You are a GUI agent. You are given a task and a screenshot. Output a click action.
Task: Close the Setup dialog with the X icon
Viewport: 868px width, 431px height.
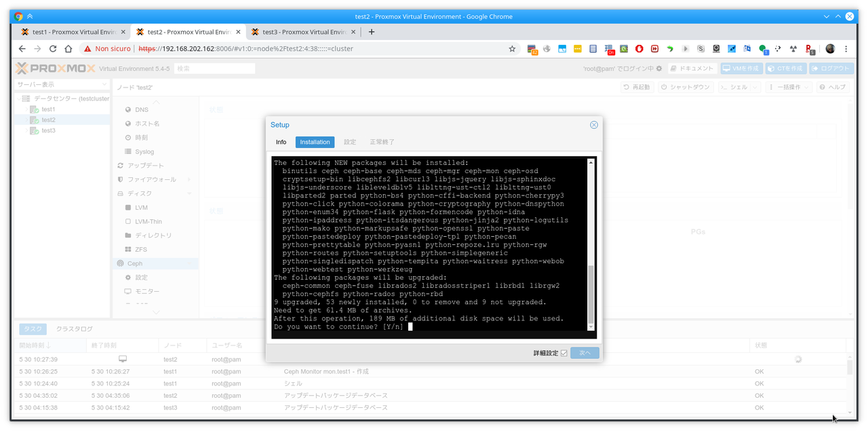tap(593, 125)
